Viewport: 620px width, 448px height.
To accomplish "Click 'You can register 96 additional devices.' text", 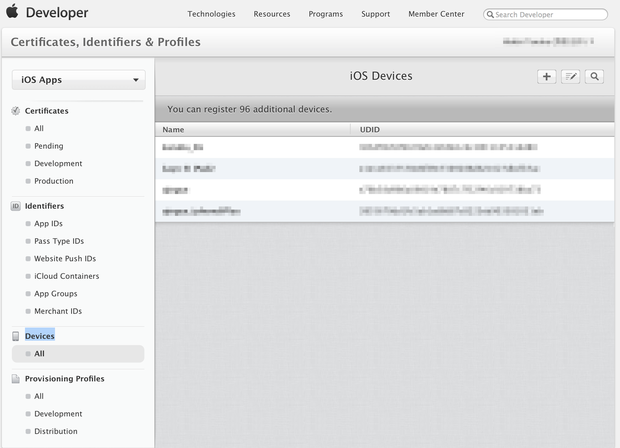I will [250, 109].
